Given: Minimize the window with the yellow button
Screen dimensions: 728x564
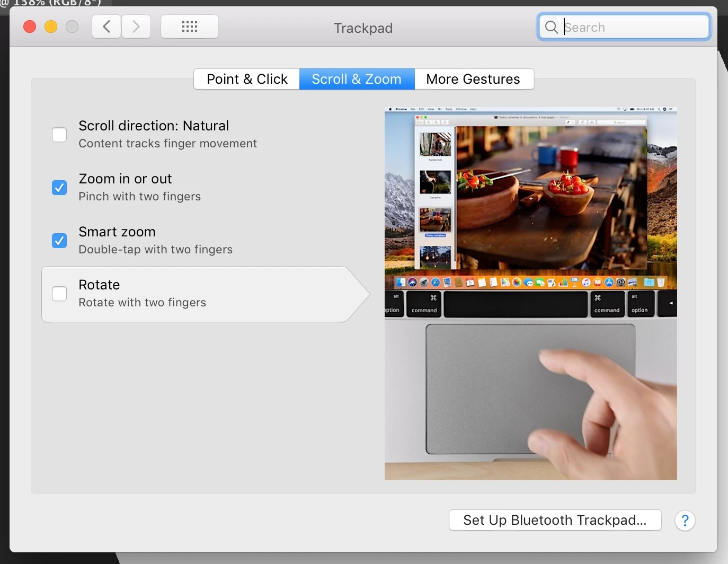Looking at the screenshot, I should pyautogui.click(x=51, y=27).
